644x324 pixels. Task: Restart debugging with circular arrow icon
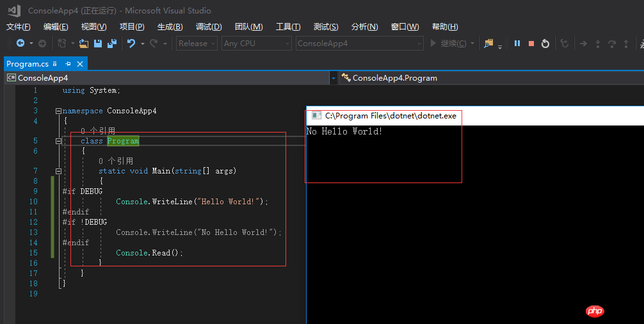(x=545, y=43)
